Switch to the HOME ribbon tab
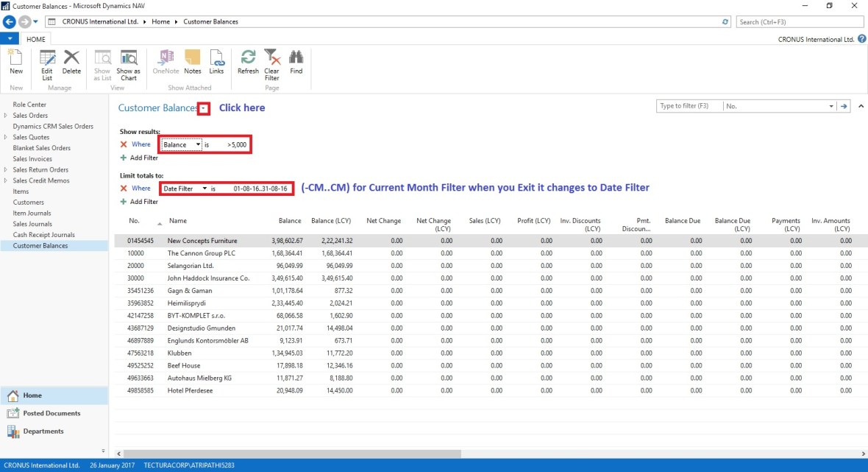Screen dimensions: 868x472 point(36,39)
